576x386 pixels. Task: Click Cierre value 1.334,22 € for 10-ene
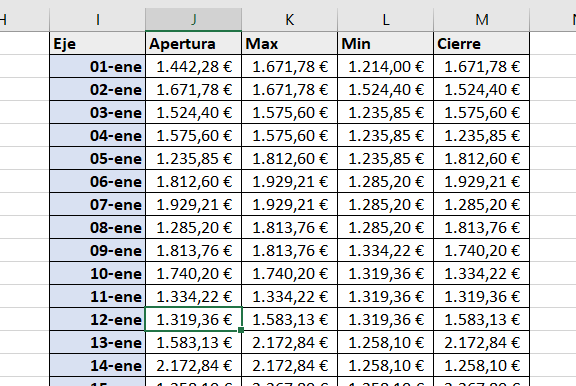482,274
